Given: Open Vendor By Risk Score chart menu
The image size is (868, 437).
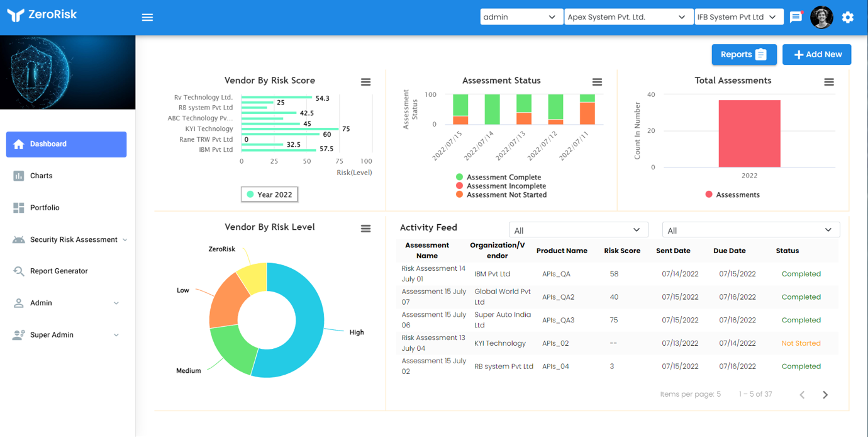Looking at the screenshot, I should tap(365, 82).
